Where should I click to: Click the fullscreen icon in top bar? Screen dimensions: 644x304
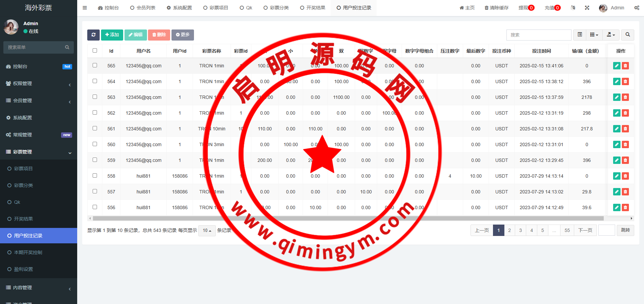[587, 8]
